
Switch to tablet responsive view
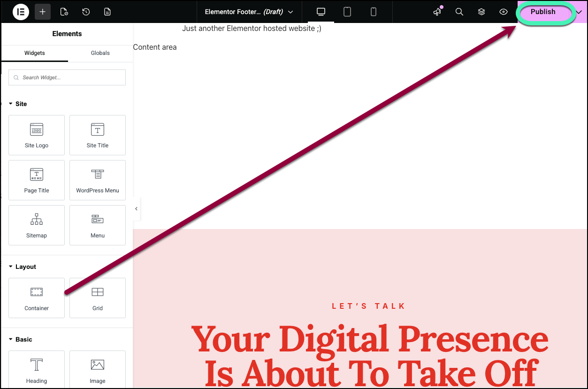347,12
